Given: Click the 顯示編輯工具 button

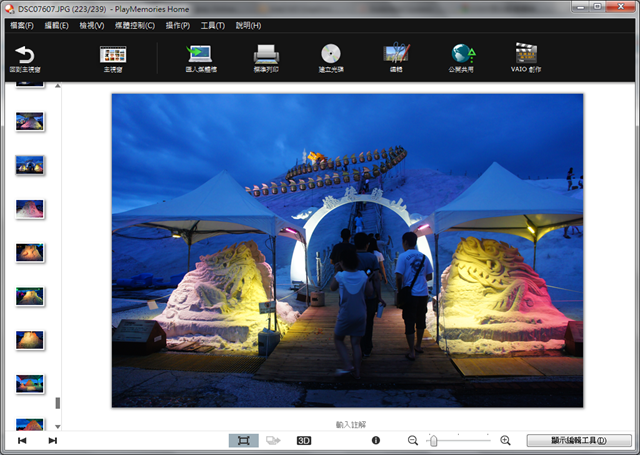Looking at the screenshot, I should pyautogui.click(x=578, y=440).
